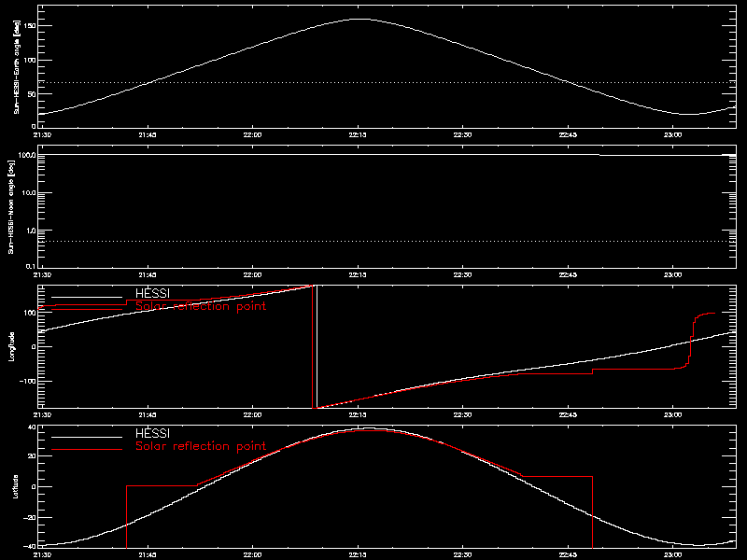Click the 0.1 tick label on Noon-angle plot
Viewport: 747px width, 560px height.
pos(31,266)
